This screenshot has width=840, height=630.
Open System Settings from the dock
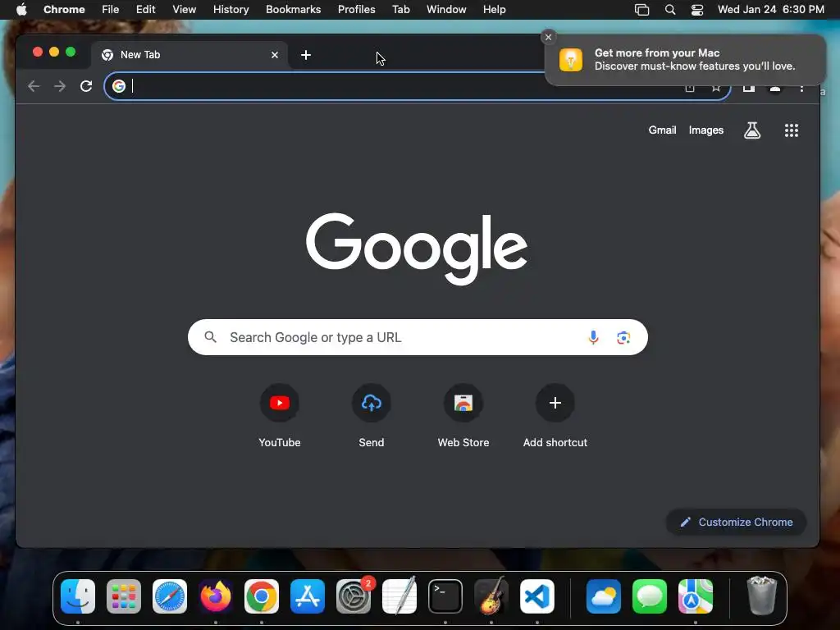coord(354,596)
